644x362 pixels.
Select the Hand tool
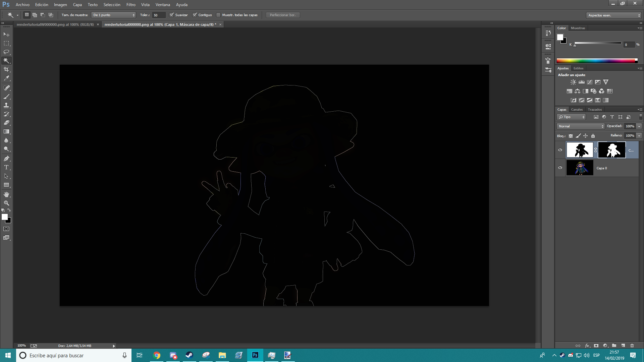[x=6, y=194]
